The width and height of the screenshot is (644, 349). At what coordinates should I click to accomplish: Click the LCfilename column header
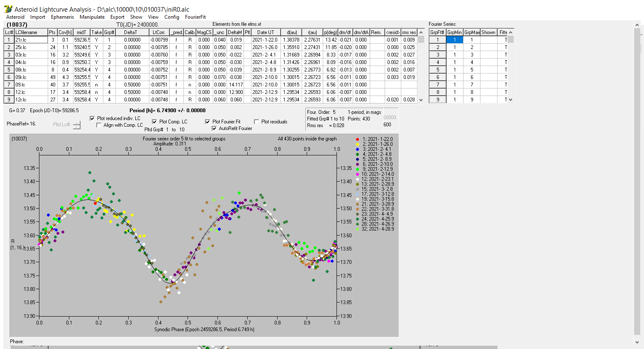(x=31, y=32)
